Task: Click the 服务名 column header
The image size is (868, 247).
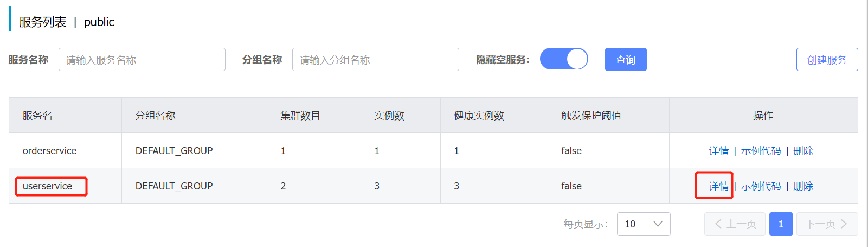Action: pos(37,116)
